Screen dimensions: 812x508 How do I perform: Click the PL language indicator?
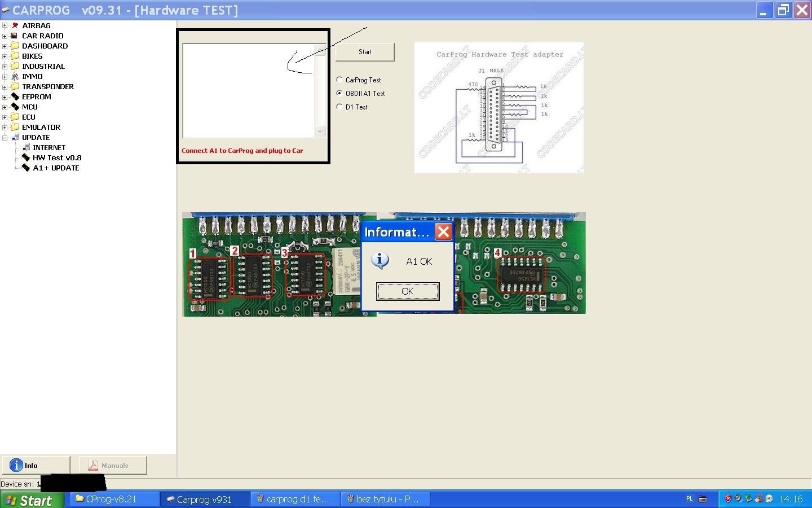(x=689, y=499)
